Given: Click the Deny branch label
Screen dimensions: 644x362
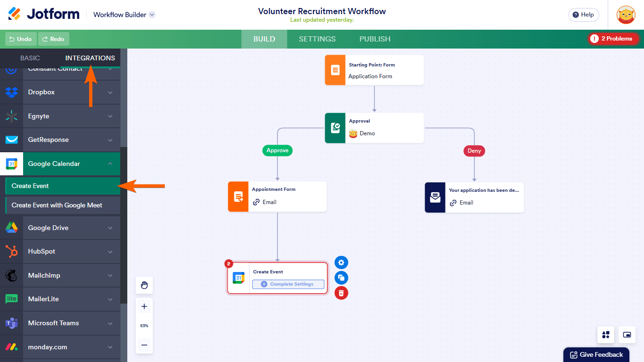Looking at the screenshot, I should [x=474, y=151].
